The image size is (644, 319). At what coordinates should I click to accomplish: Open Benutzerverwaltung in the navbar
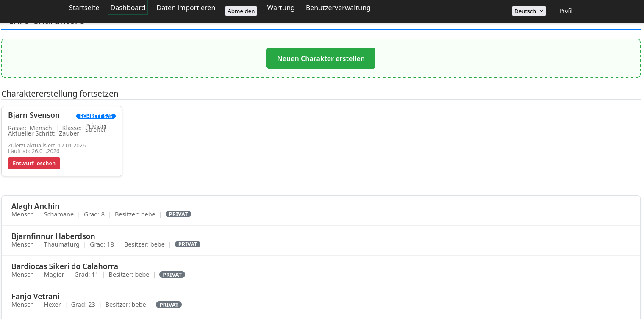tap(338, 8)
